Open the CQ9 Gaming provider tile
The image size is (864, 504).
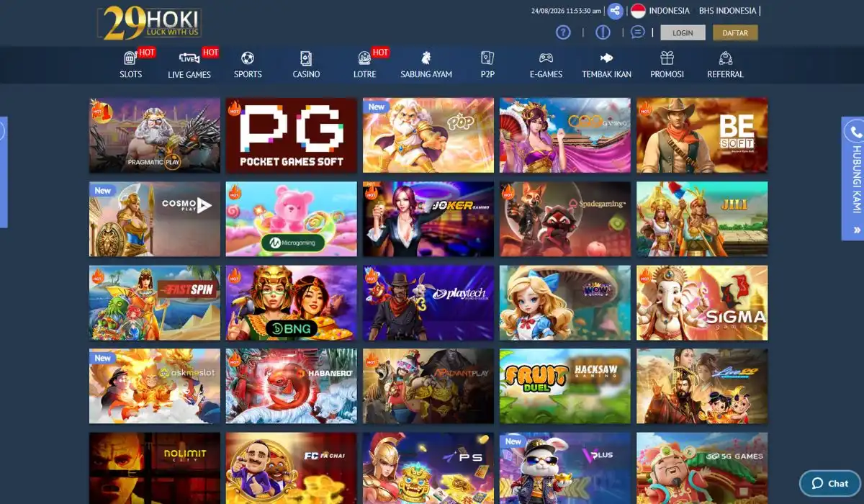pos(565,135)
